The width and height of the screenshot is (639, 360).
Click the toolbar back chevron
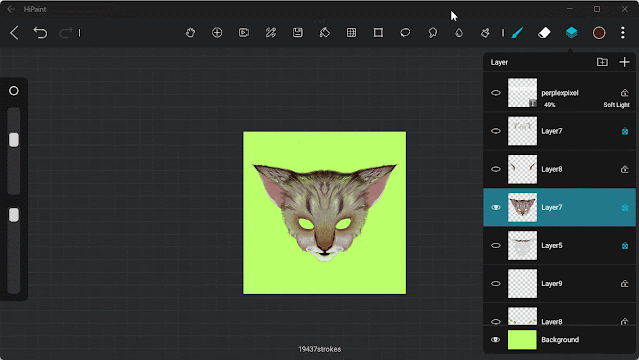(14, 33)
